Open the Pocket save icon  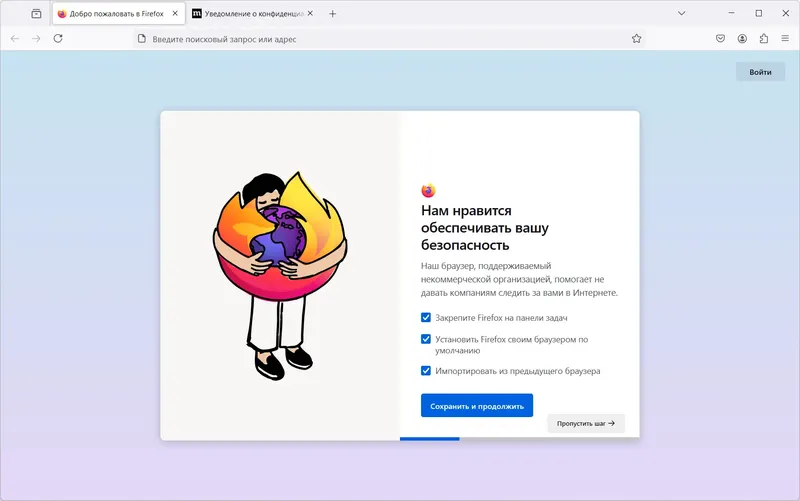coord(720,39)
